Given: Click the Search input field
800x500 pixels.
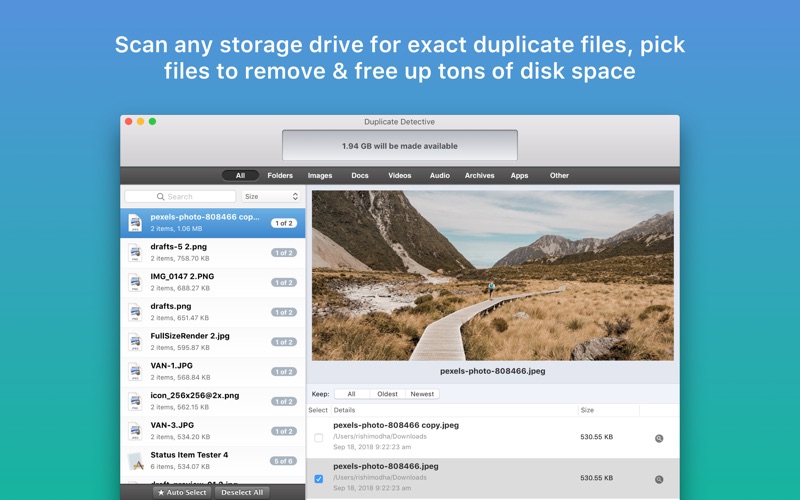Looking at the screenshot, I should click(x=181, y=197).
